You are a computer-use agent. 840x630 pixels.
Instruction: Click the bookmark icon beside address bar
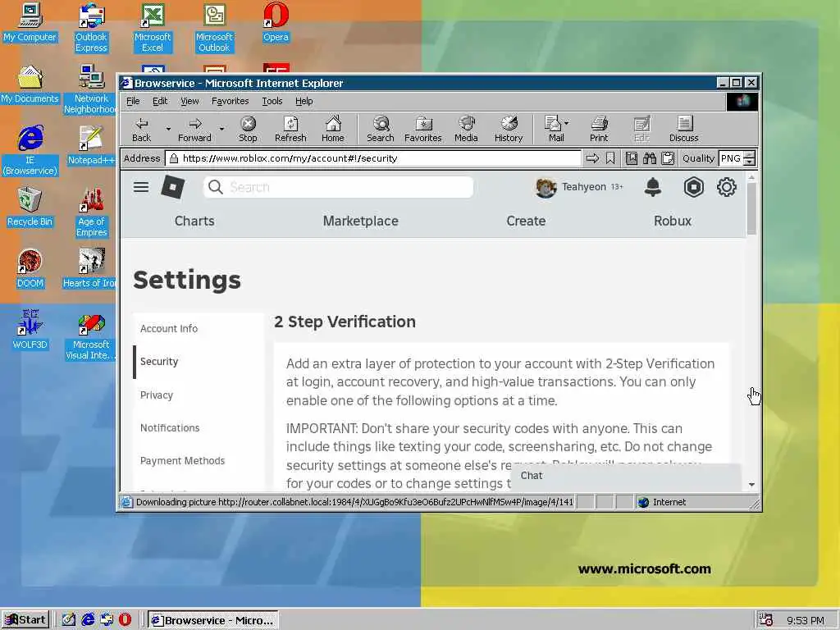click(x=610, y=158)
